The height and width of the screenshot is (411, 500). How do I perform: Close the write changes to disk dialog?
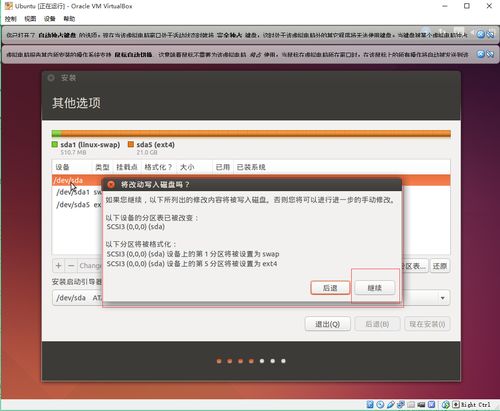pos(111,184)
